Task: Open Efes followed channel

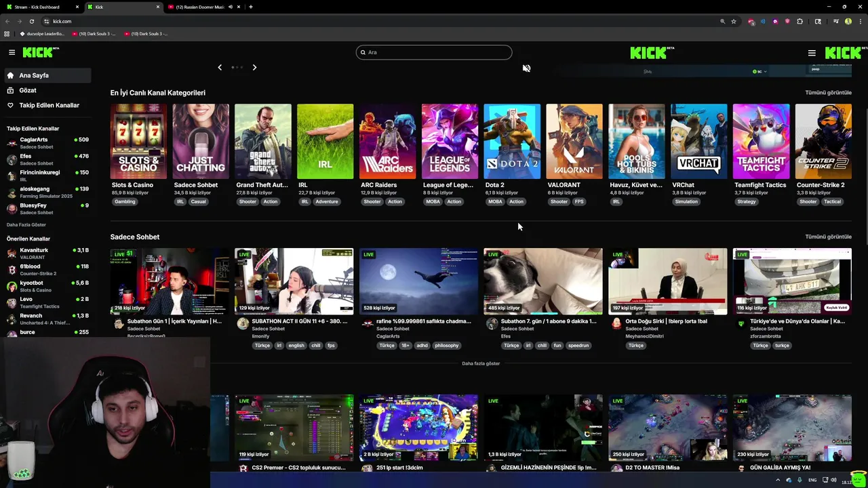Action: pyautogui.click(x=47, y=159)
